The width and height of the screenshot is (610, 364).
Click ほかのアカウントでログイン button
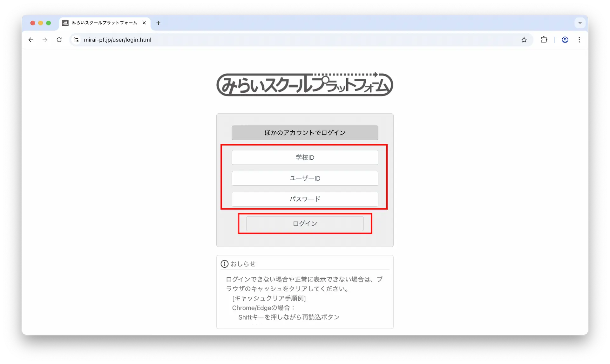tap(305, 133)
